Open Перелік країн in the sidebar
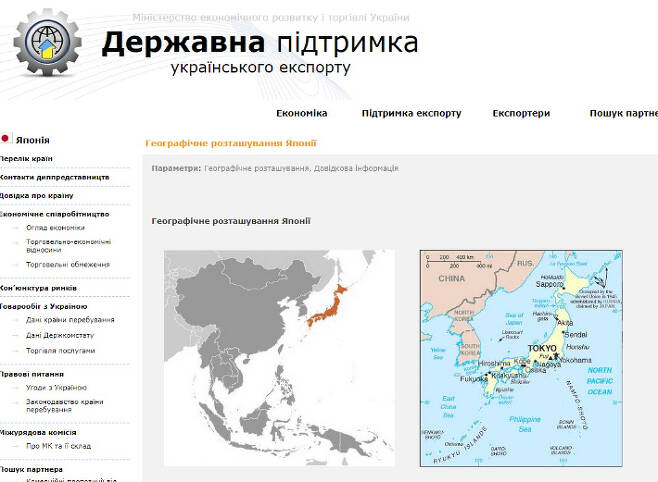Screen dimensions: 658x482 pos(26,159)
